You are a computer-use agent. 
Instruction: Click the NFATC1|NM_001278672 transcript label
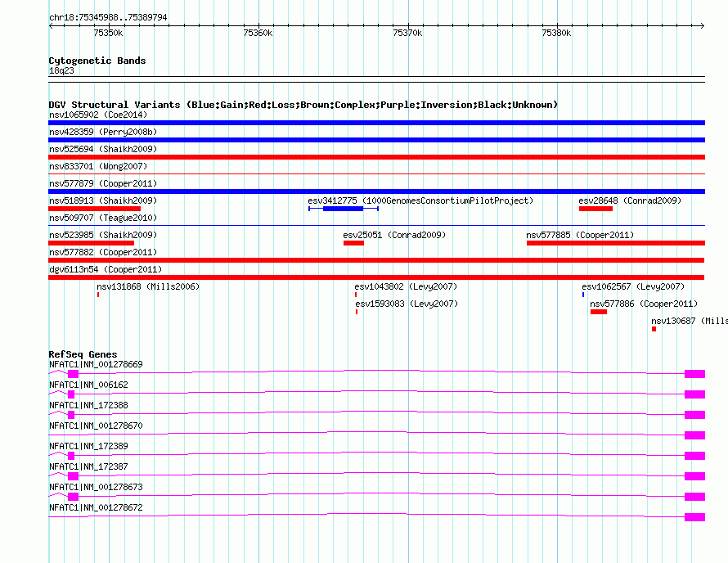coord(96,507)
